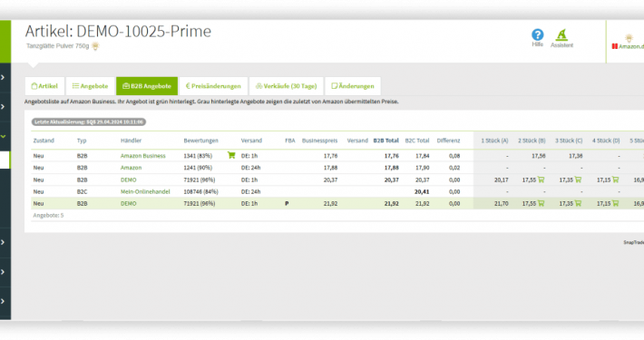
Task: Sort by the Typ column header
Action: tap(82, 141)
